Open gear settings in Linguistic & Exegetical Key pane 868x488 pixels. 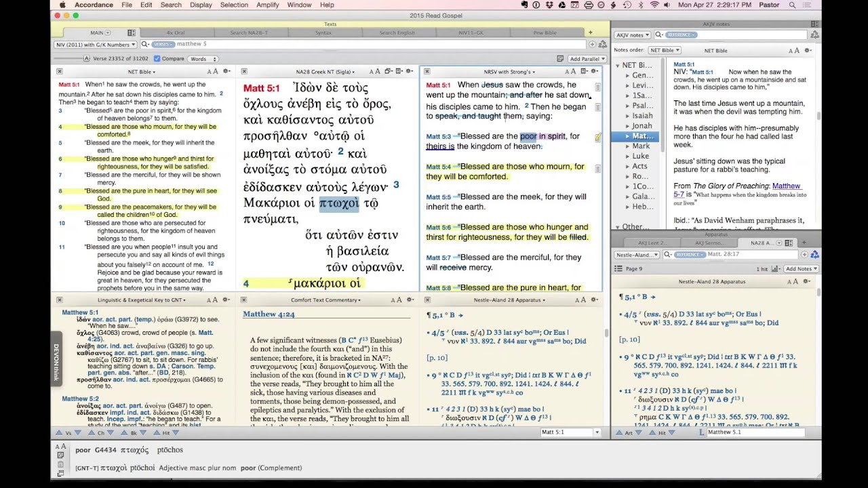[x=226, y=300]
